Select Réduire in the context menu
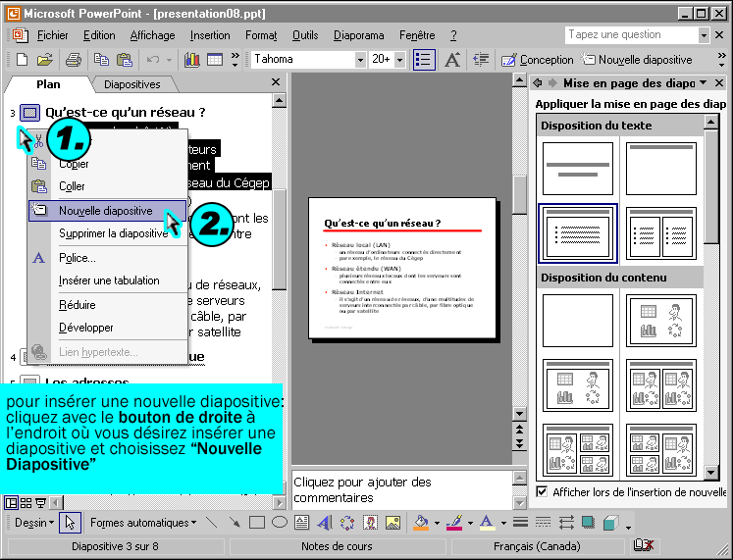The height and width of the screenshot is (560, 733). point(108,305)
